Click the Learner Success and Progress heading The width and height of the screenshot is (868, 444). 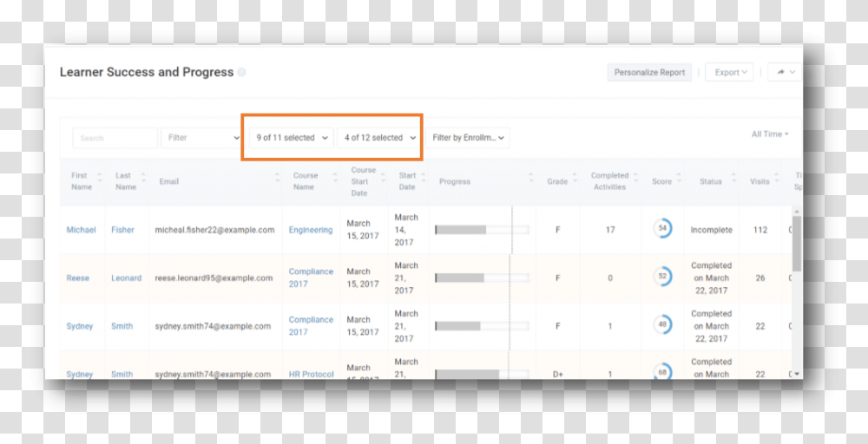[x=147, y=73]
